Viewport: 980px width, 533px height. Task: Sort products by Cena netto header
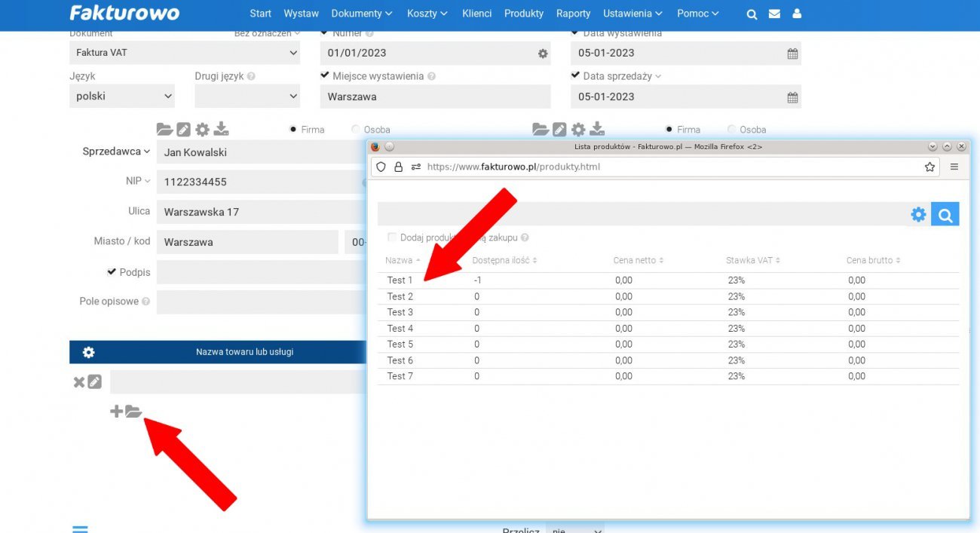click(639, 260)
